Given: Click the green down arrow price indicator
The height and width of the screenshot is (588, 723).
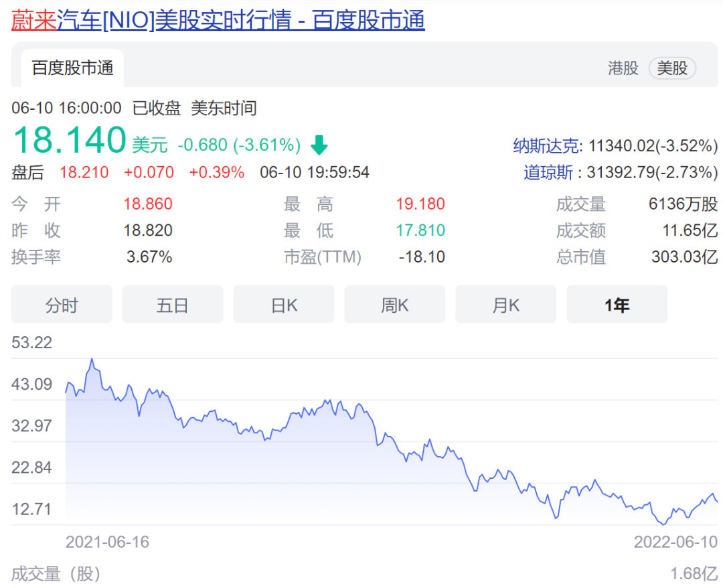Looking at the screenshot, I should [319, 144].
